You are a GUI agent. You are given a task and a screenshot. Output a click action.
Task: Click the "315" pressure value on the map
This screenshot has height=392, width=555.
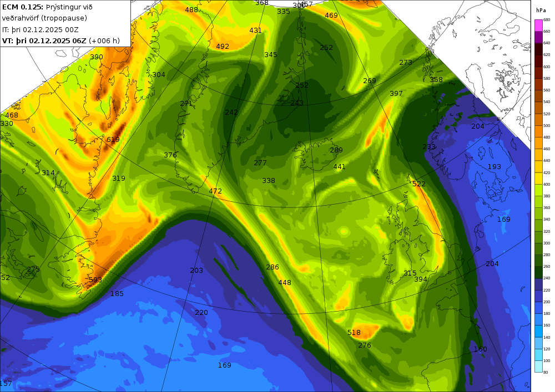click(410, 273)
